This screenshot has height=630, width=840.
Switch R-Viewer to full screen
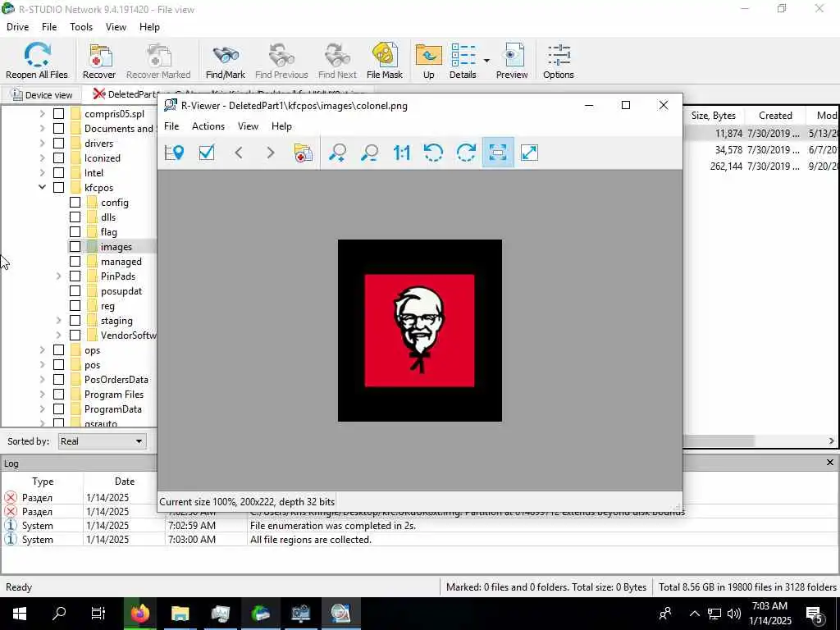529,153
